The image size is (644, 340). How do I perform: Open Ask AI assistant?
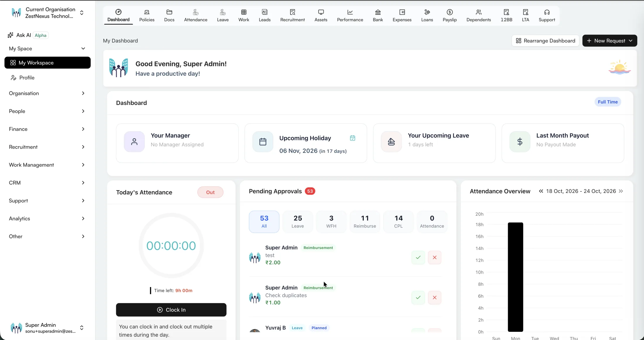[28, 35]
